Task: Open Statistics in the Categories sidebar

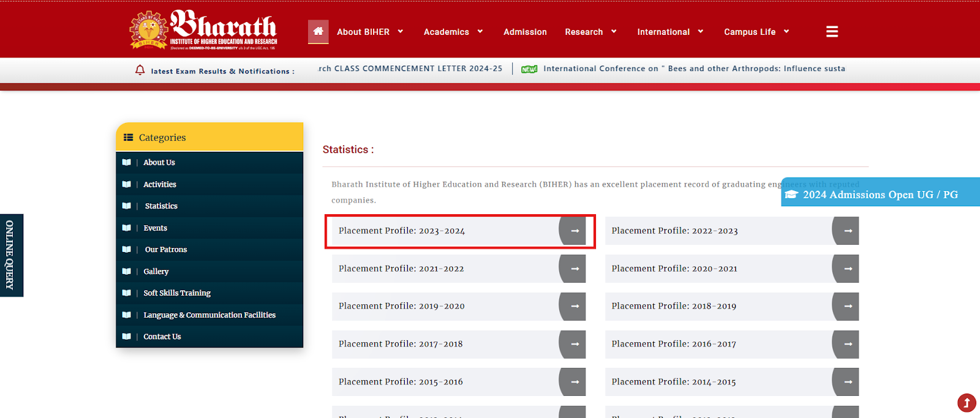Action: pyautogui.click(x=161, y=206)
